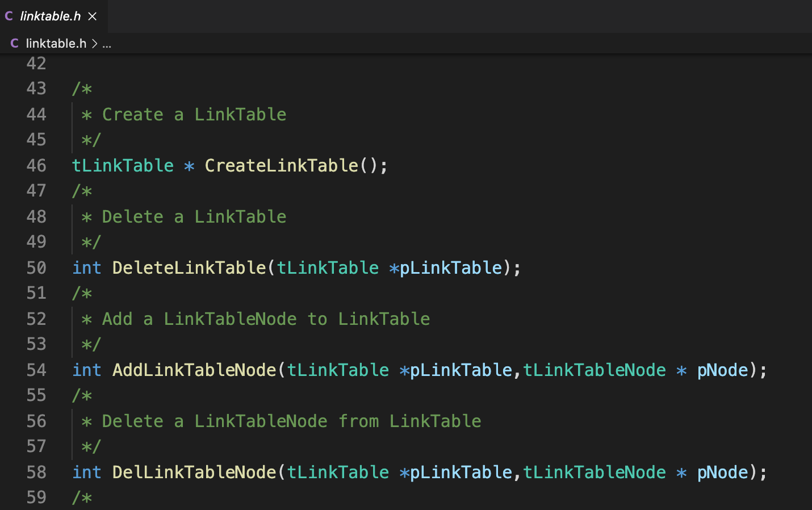Screen dimensions: 812x510
Task: Click the CreateLinkTable function name
Action: [x=281, y=165]
